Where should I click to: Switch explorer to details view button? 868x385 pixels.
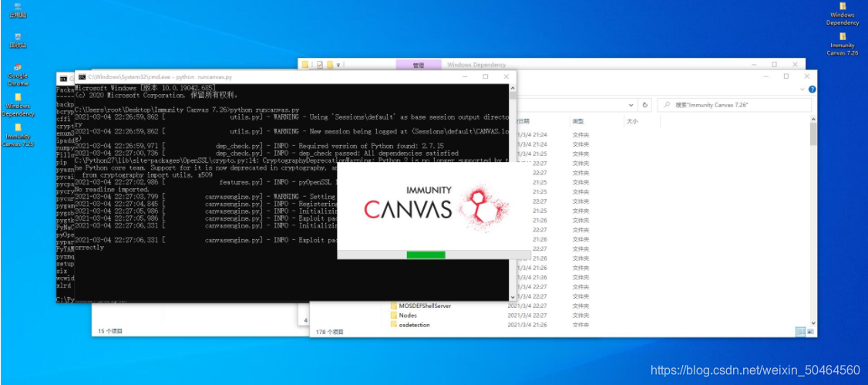(800, 332)
